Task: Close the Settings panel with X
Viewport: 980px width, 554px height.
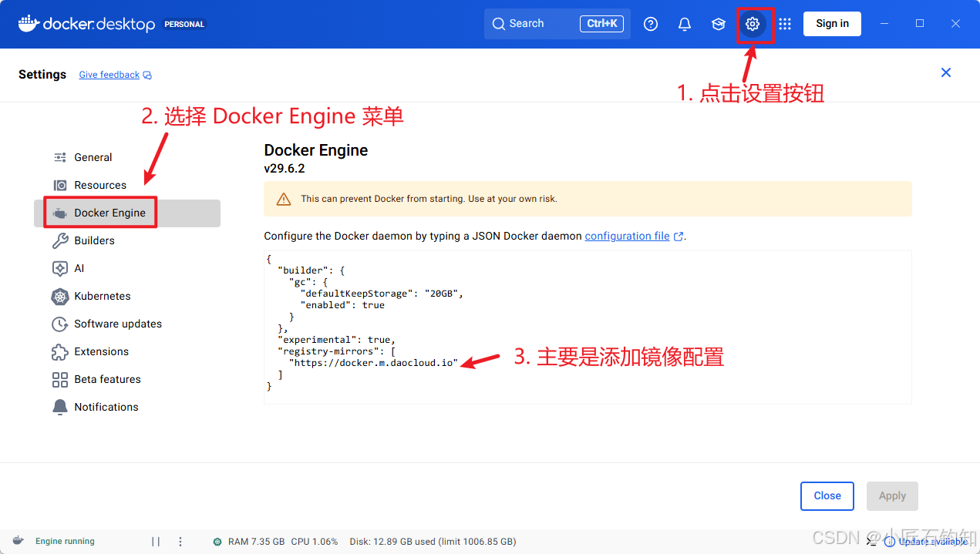Action: click(x=946, y=72)
